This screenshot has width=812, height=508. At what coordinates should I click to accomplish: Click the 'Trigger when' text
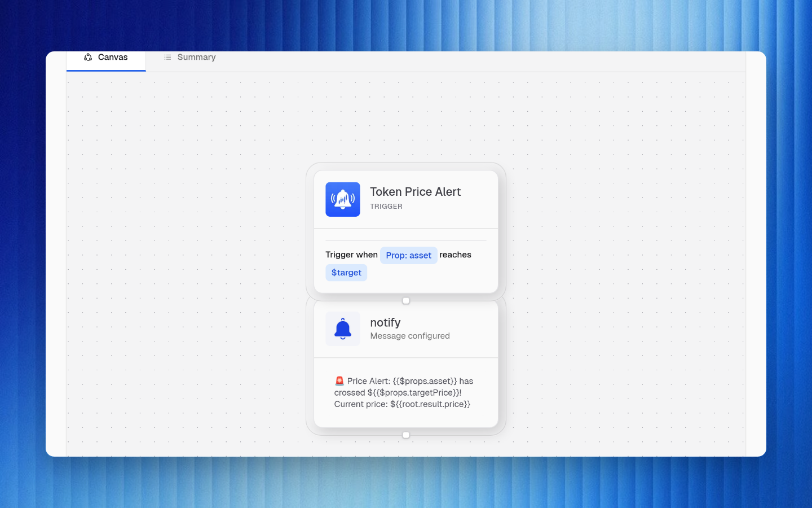(x=352, y=255)
